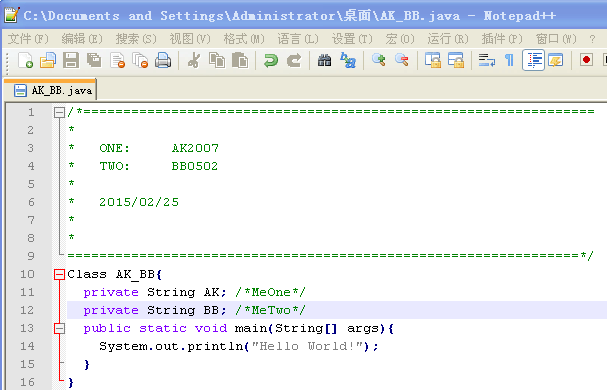This screenshot has width=607, height=390.
Task: Toggle synchronize vertical scrolling icon
Action: [x=432, y=60]
